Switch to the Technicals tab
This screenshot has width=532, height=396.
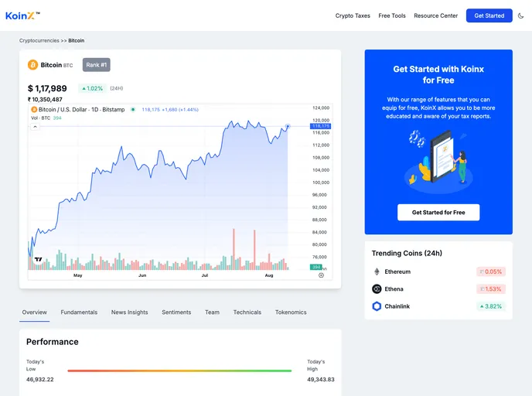point(247,312)
